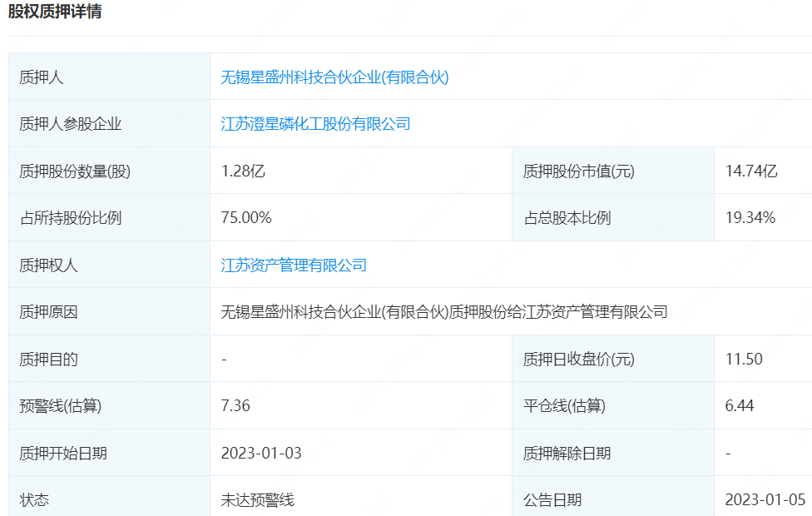Click the 质押权人 label

[48, 265]
